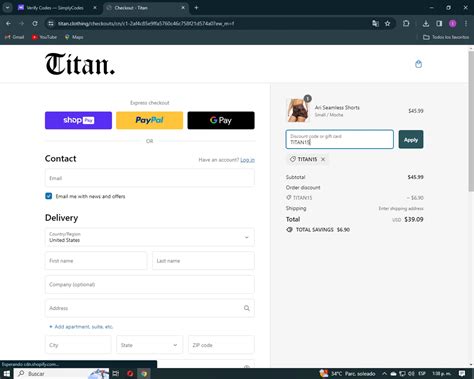Open the Opera browser taskbar icon
Screen dimensions: 474x379
(130, 374)
